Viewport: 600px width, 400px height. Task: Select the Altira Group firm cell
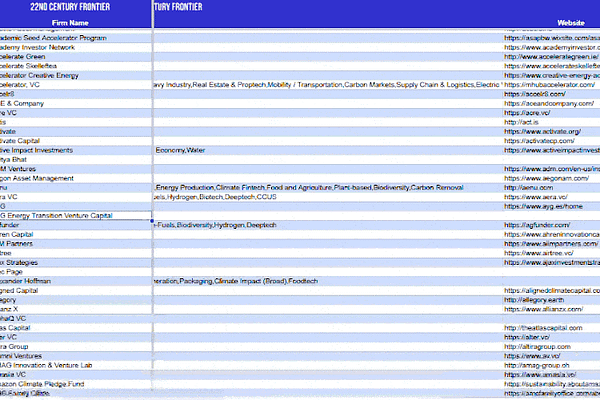pos(76,346)
